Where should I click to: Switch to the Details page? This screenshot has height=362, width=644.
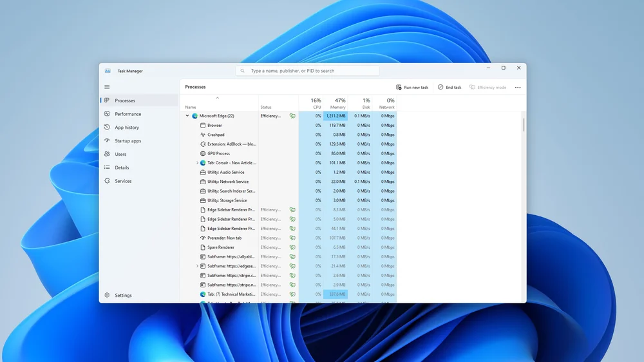[122, 167]
